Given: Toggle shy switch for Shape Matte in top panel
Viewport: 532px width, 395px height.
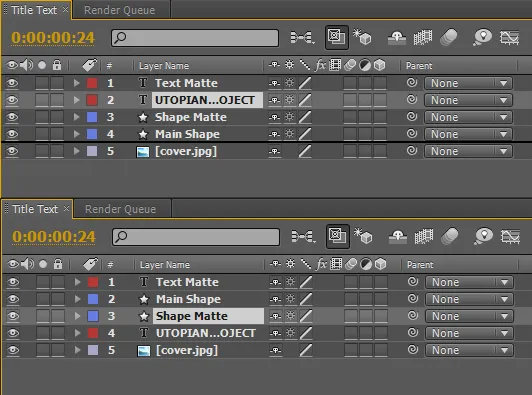Looking at the screenshot, I should (x=274, y=117).
